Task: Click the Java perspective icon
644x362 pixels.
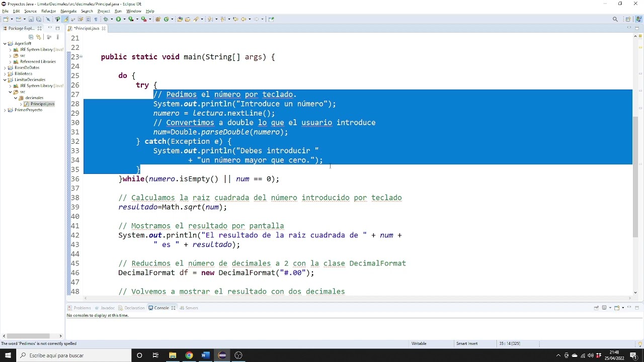Action: click(637, 19)
